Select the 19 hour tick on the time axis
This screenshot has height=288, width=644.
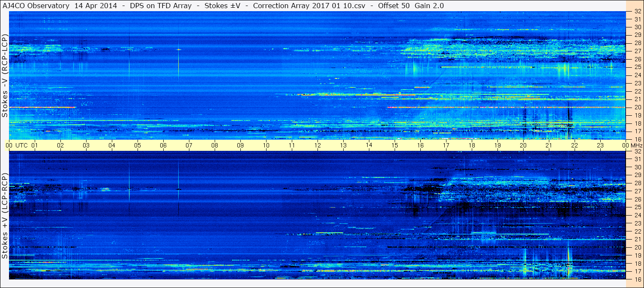point(497,145)
